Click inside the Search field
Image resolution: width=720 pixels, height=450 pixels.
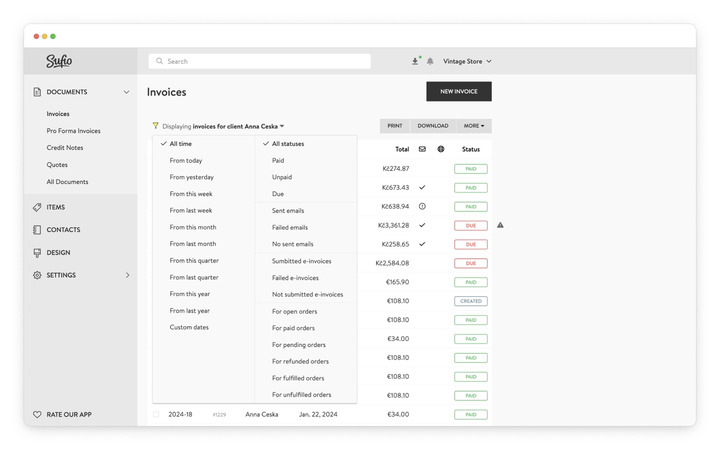(x=259, y=61)
